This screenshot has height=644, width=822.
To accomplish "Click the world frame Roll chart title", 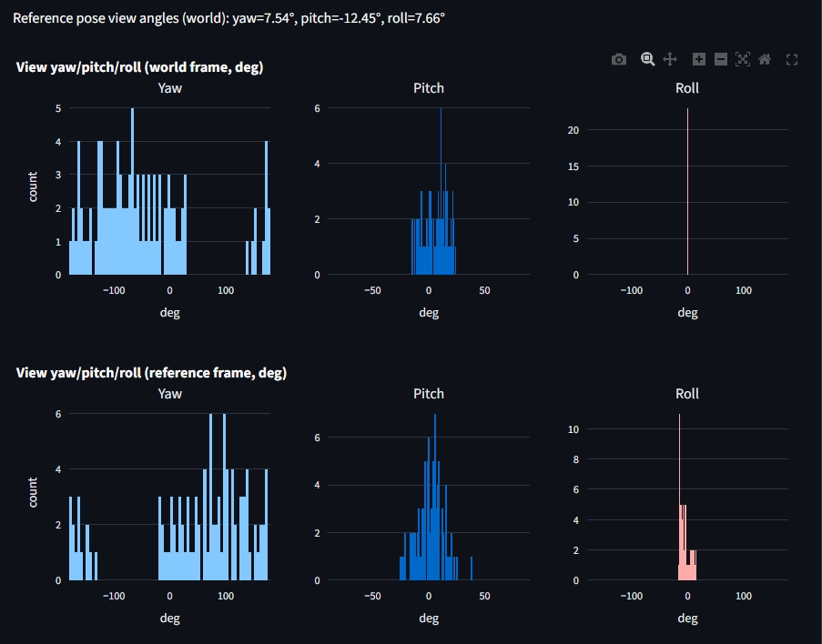I will pyautogui.click(x=687, y=88).
